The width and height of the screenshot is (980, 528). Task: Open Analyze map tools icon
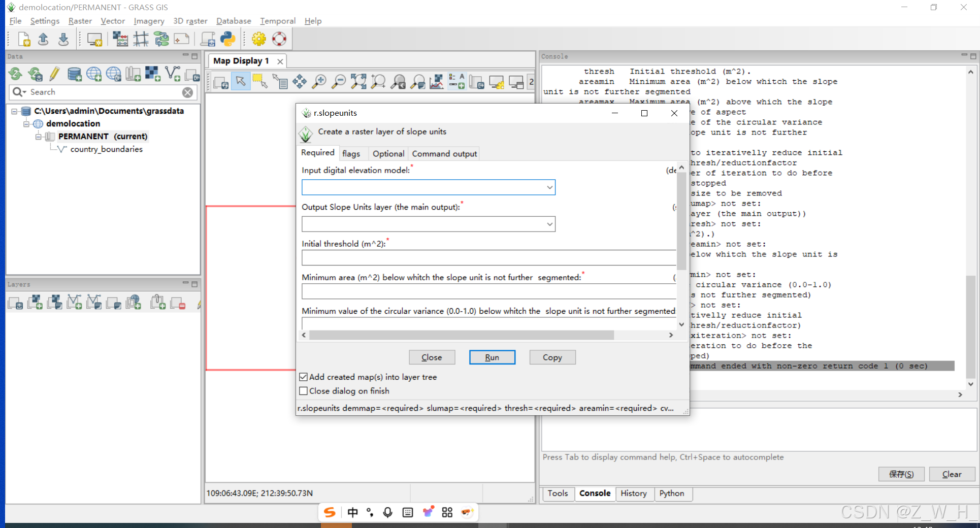(437, 81)
